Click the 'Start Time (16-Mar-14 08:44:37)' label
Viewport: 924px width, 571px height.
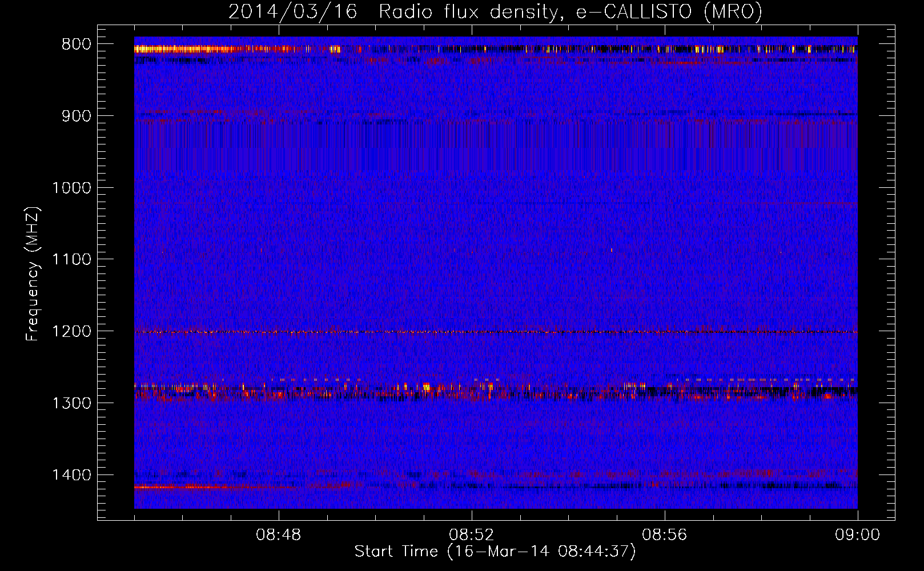(495, 552)
